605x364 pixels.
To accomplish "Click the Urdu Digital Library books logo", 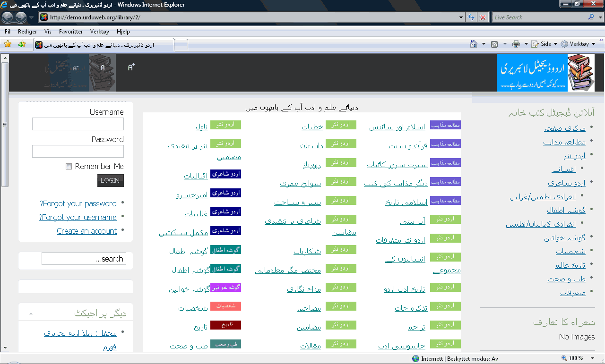I will (545, 73).
